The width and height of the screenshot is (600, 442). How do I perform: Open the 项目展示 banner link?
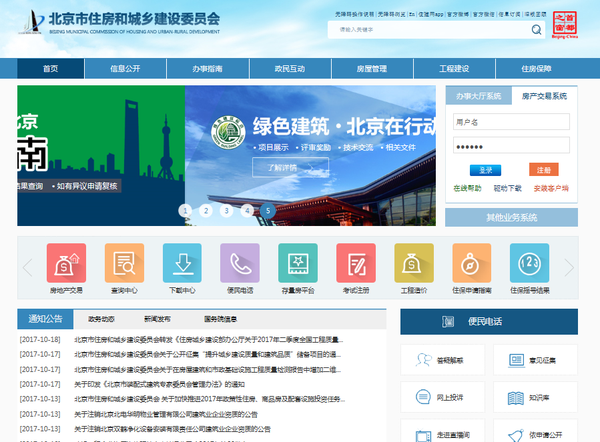click(x=271, y=147)
